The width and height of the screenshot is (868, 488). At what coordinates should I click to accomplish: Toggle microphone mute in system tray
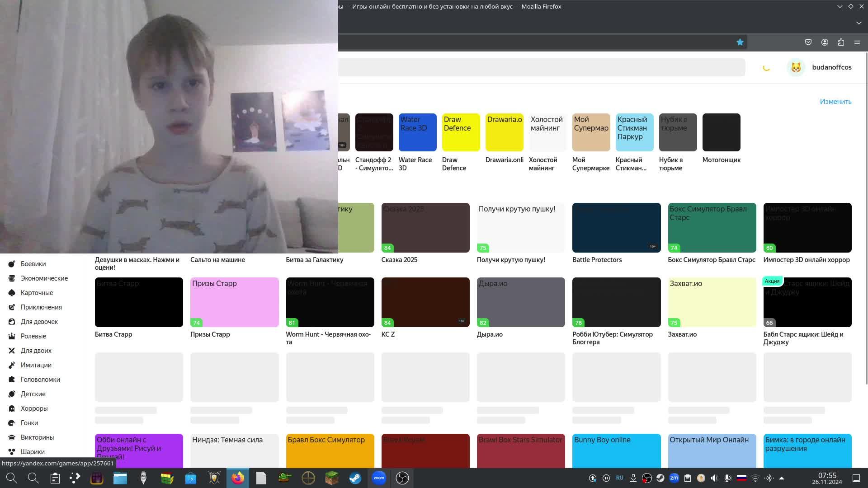tap(728, 478)
